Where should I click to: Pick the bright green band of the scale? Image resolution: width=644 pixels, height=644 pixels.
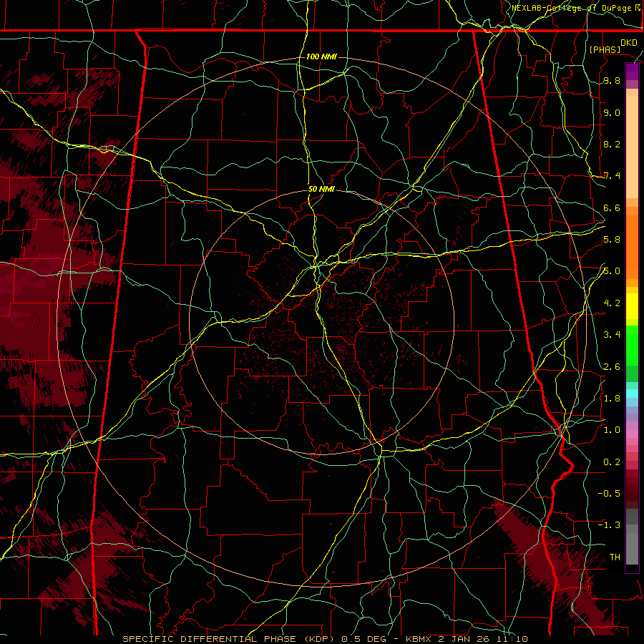632,345
